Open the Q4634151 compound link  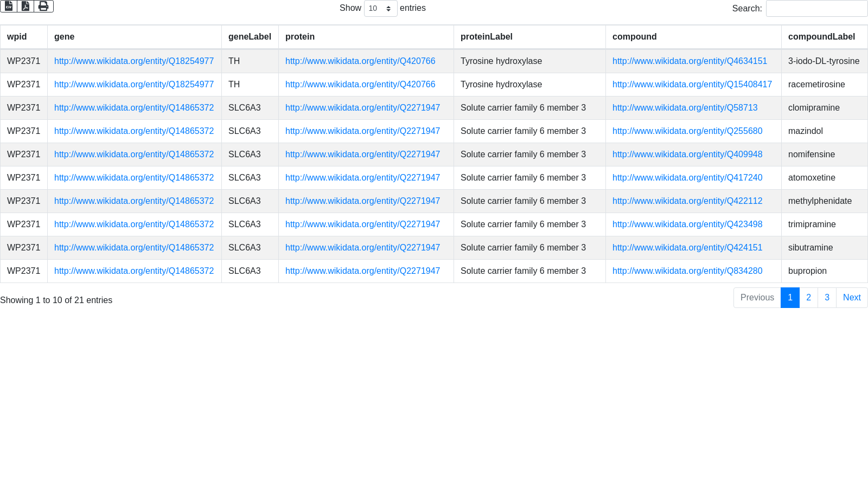[690, 61]
